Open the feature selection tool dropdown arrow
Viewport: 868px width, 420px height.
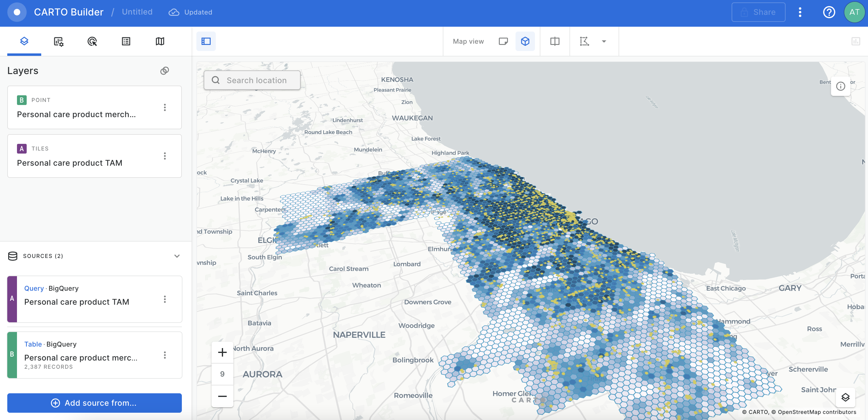(604, 41)
